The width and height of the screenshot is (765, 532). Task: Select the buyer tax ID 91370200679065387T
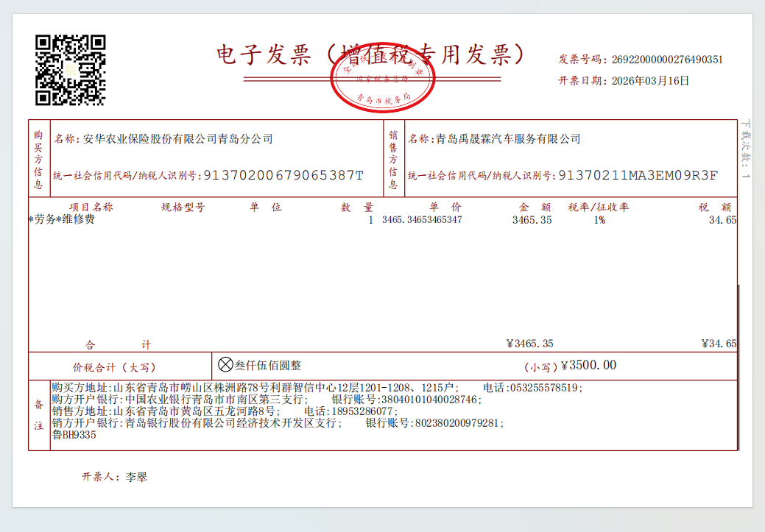tap(283, 176)
